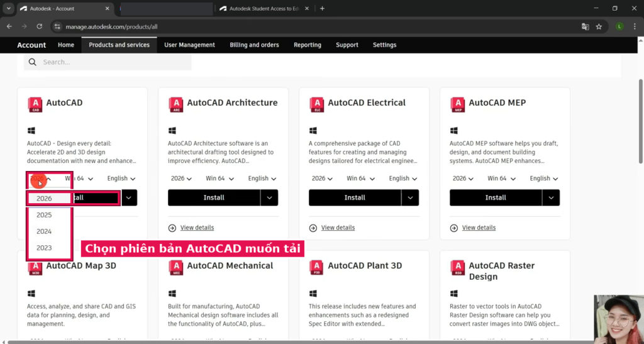
Task: Choose version 2023 from the list
Action: (x=49, y=248)
